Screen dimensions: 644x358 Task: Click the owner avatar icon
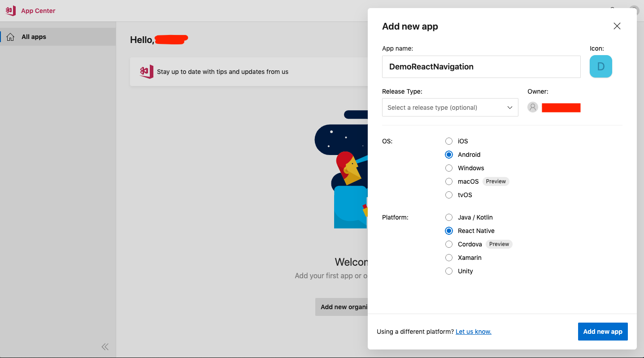pos(533,108)
